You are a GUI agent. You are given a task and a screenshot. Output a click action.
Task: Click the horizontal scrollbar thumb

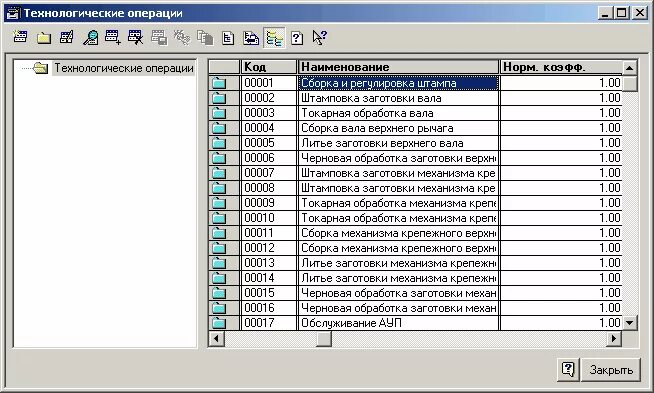(324, 338)
